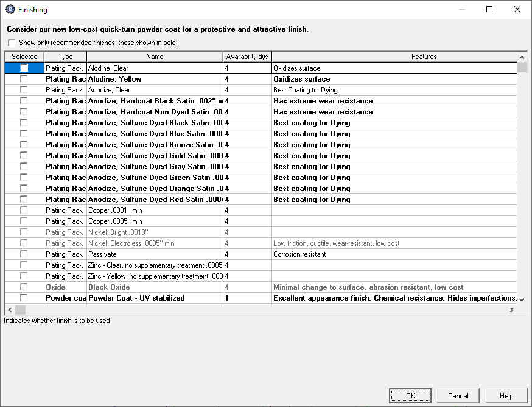Click the vertical scrollbar up arrow
The height and width of the screenshot is (407, 532).
pyautogui.click(x=522, y=57)
